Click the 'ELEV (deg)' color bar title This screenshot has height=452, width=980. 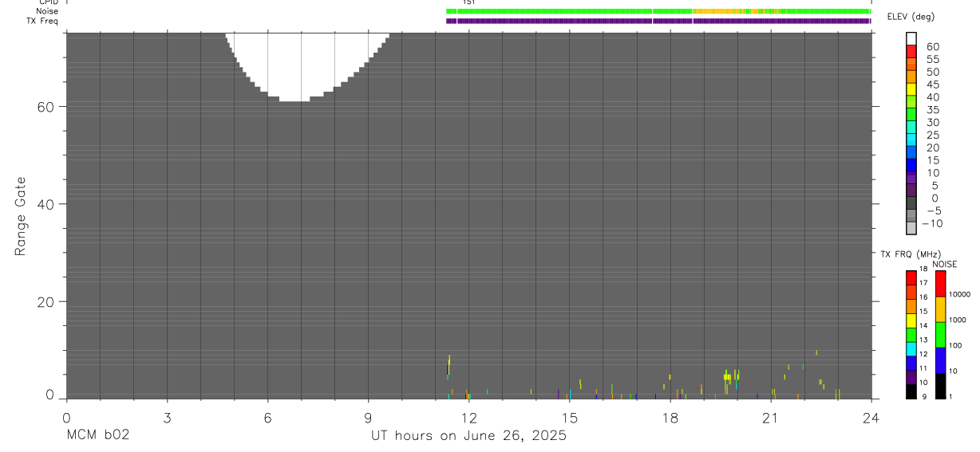(911, 17)
